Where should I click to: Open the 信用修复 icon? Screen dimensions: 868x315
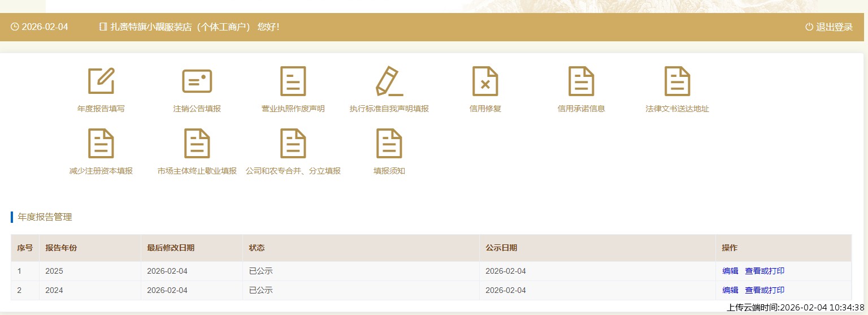point(485,81)
